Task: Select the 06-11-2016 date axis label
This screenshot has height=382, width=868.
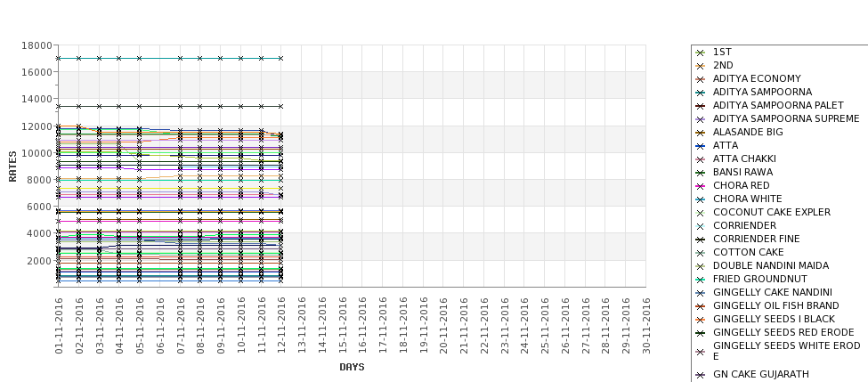Action: [x=160, y=326]
